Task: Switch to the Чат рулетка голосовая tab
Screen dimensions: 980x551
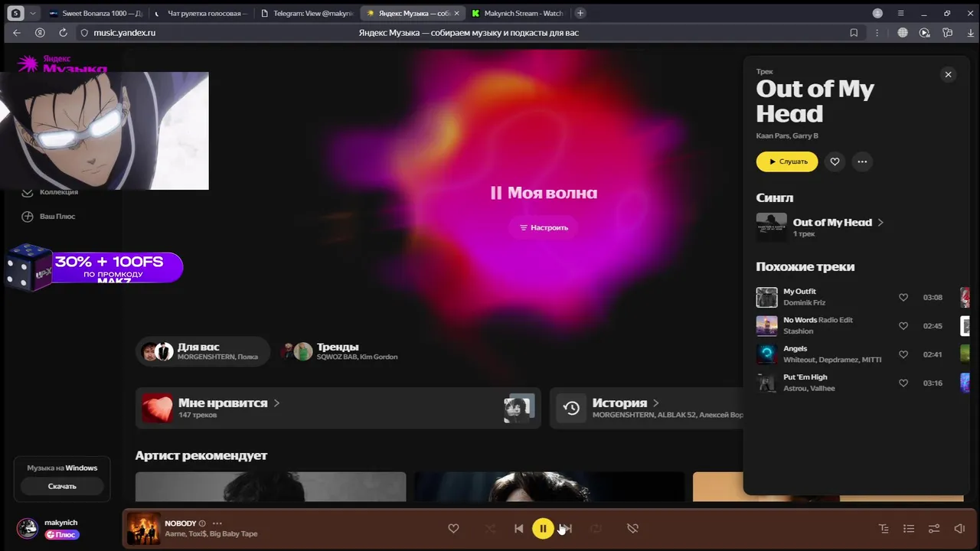Action: tap(201, 13)
